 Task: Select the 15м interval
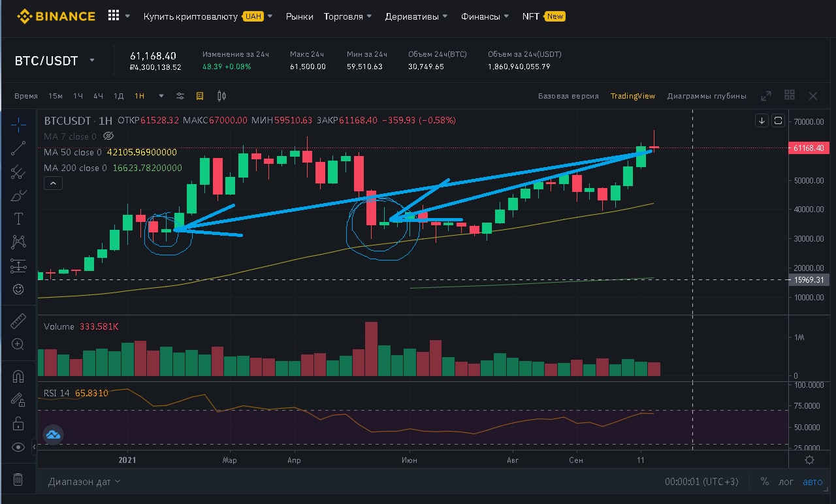click(56, 96)
